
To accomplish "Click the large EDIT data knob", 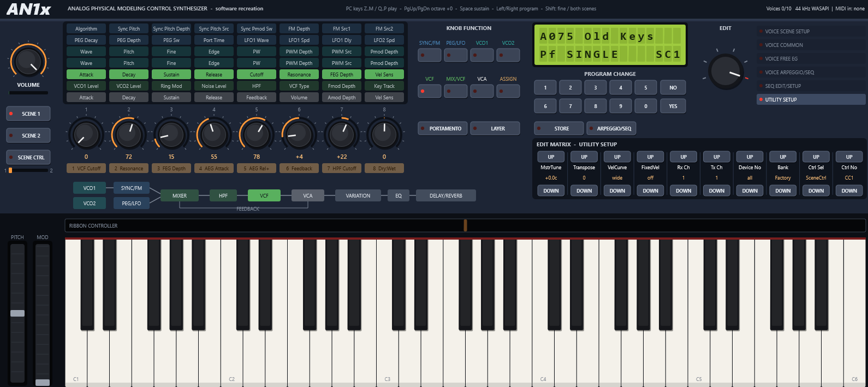I will tap(726, 71).
